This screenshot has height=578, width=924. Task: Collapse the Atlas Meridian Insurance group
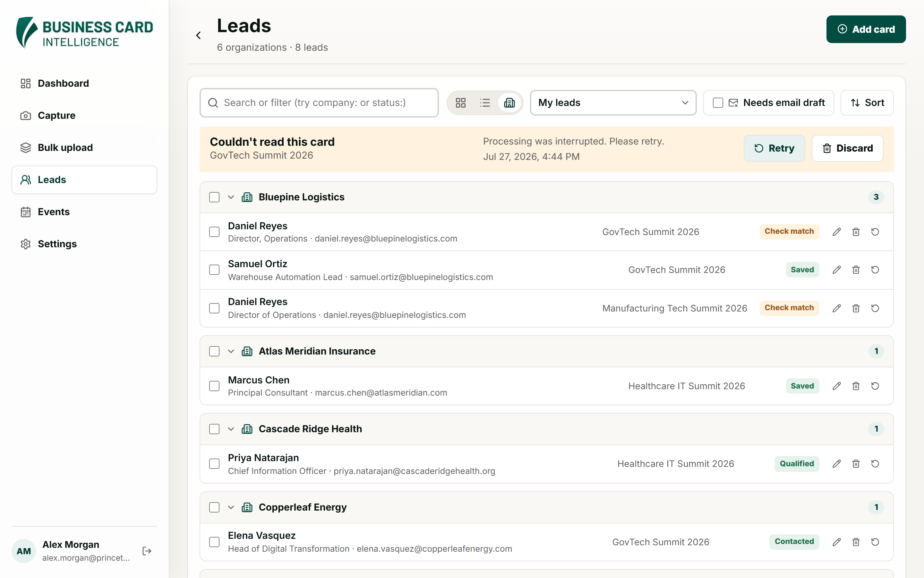click(x=231, y=351)
